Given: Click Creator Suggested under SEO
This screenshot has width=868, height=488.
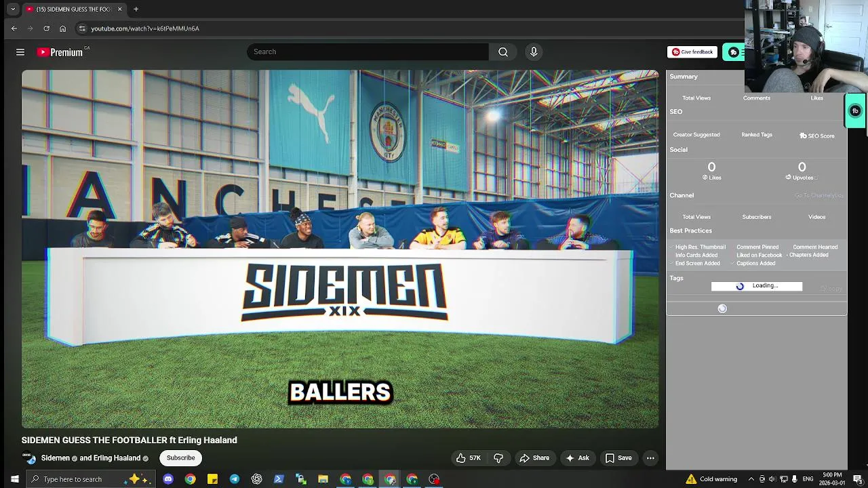Looking at the screenshot, I should point(696,135).
